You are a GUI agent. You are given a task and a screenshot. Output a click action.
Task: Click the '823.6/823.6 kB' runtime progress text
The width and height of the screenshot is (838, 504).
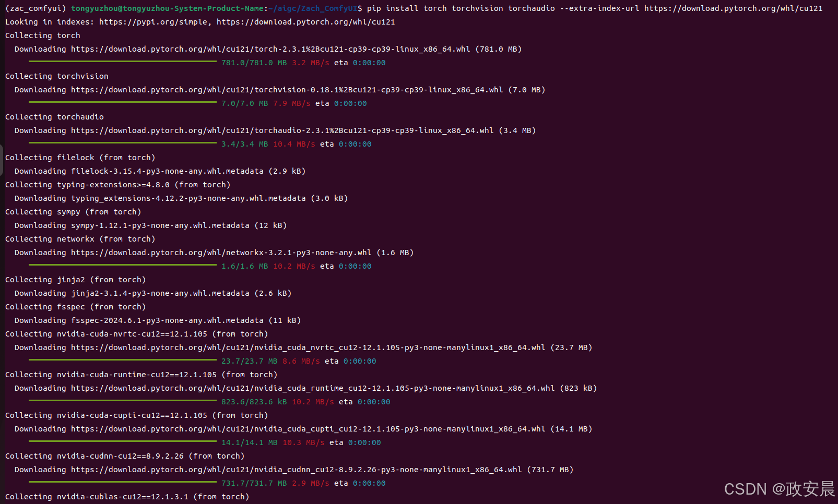[x=254, y=402]
